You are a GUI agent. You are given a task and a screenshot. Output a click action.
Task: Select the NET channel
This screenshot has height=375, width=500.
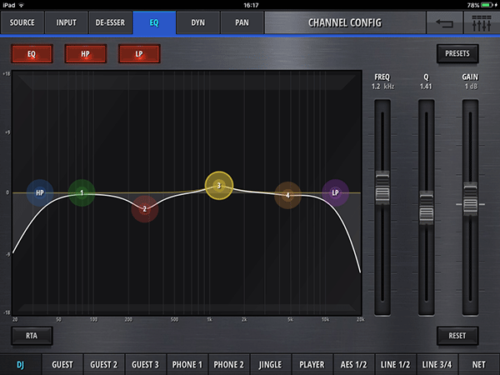[x=479, y=365]
